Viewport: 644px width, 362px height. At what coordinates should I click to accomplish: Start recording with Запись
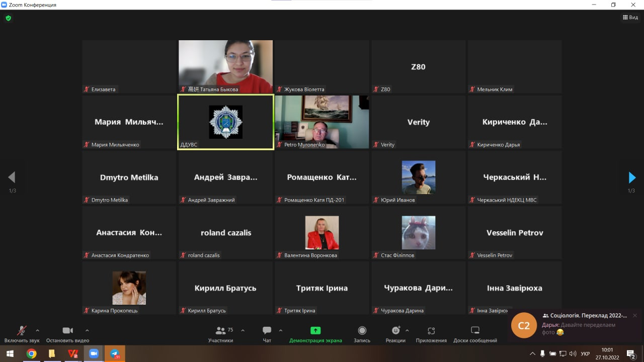point(362,334)
